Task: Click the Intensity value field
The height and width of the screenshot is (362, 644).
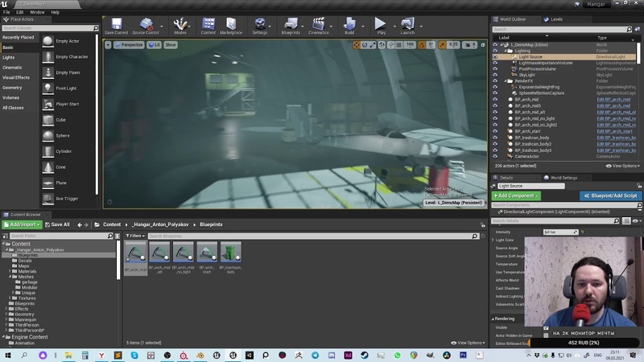Action: pos(560,232)
